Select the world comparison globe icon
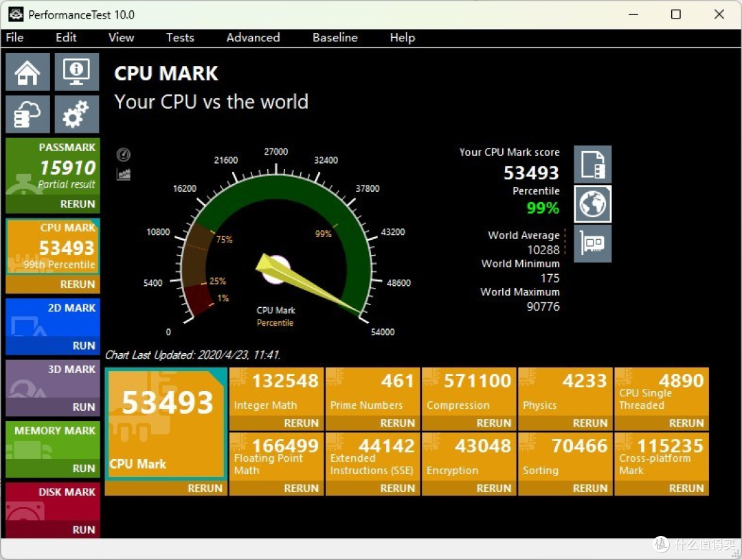742x560 pixels. click(x=592, y=204)
